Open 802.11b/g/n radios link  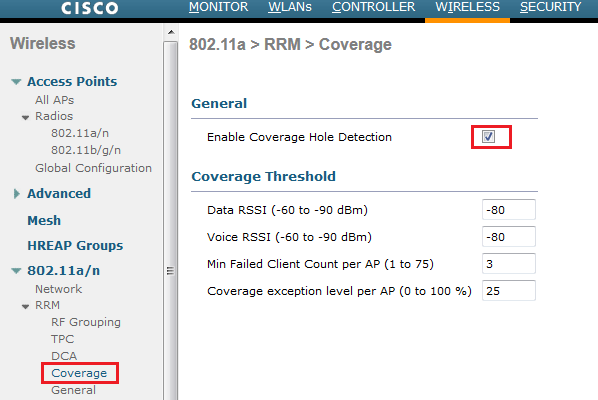point(86,150)
